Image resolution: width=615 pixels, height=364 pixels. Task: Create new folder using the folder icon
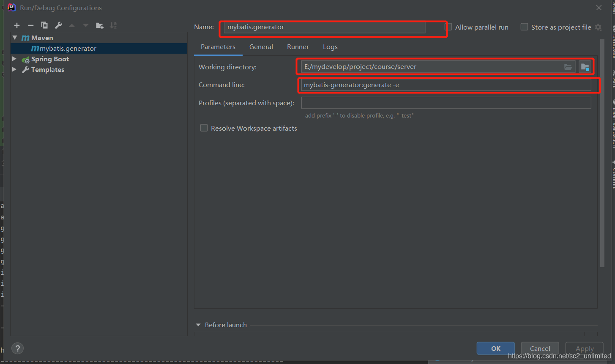pyautogui.click(x=100, y=25)
